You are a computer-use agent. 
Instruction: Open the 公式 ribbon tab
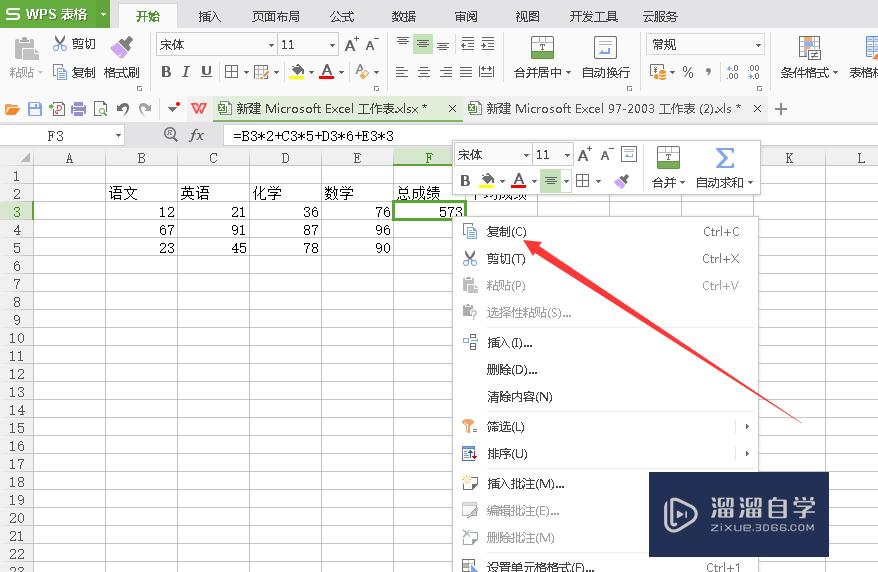[342, 16]
